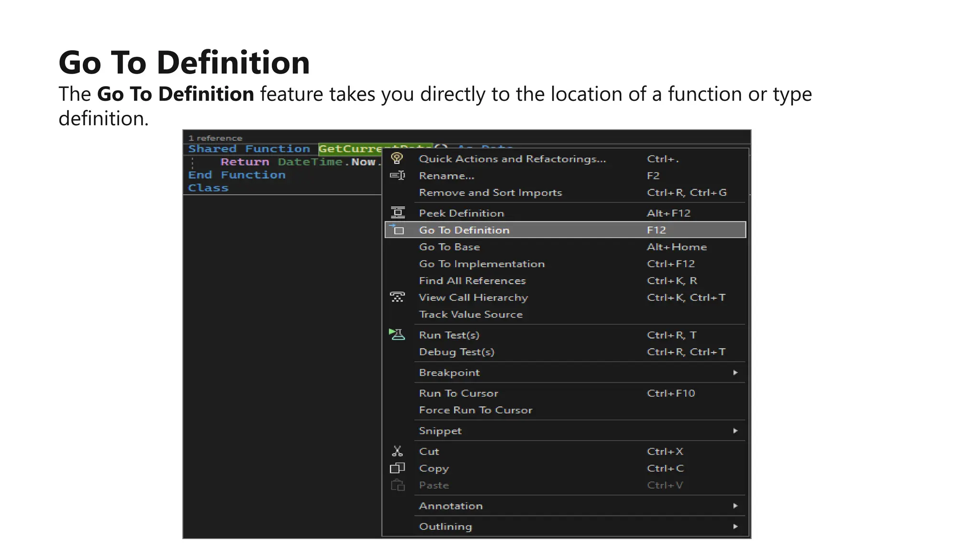Select Peek Definition from the menu
This screenshot has width=980, height=551.
click(x=565, y=213)
